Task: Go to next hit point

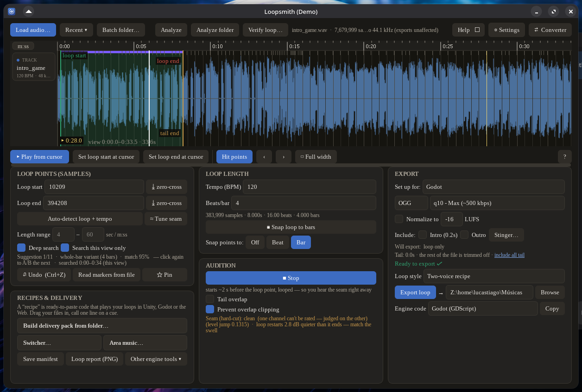Action: click(284, 156)
